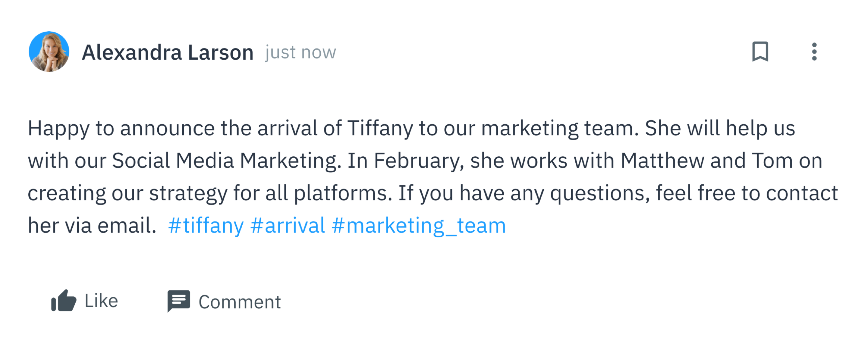868x356 pixels.
Task: Click "her via email." in the post
Action: [92, 225]
